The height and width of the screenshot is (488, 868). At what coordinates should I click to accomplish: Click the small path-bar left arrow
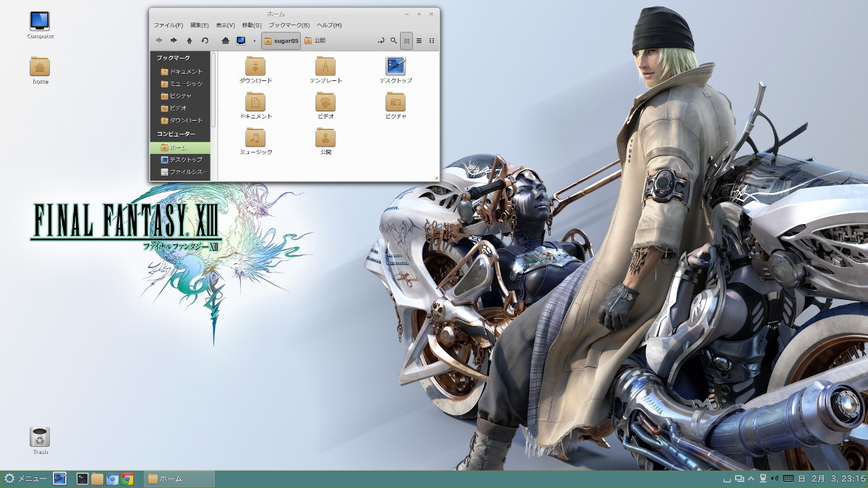254,40
